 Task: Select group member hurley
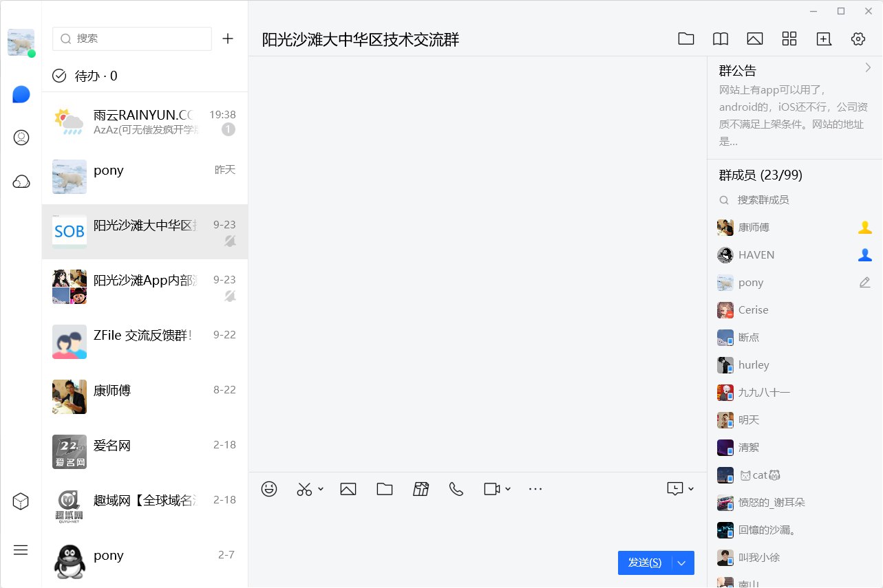[794, 365]
